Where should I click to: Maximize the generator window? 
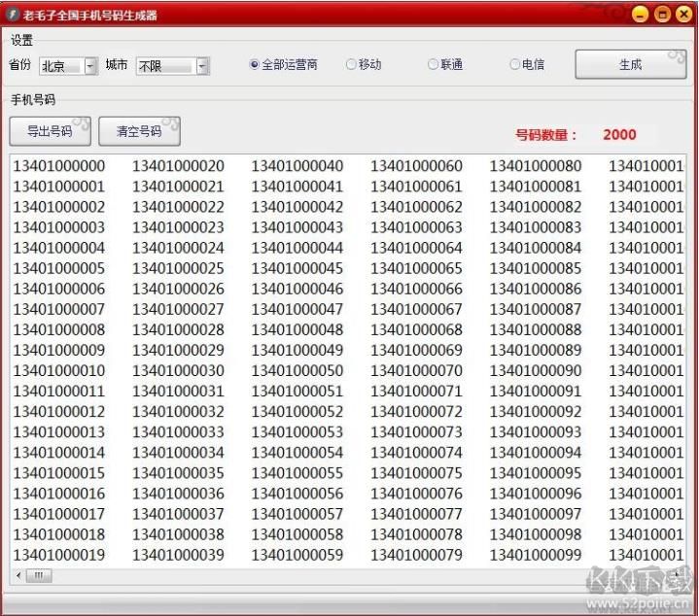click(x=661, y=15)
